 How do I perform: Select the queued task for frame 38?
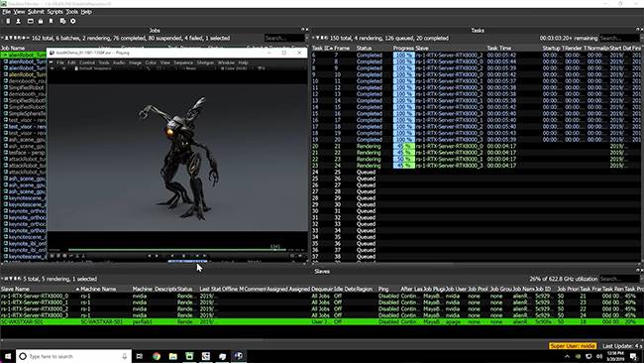[476, 257]
